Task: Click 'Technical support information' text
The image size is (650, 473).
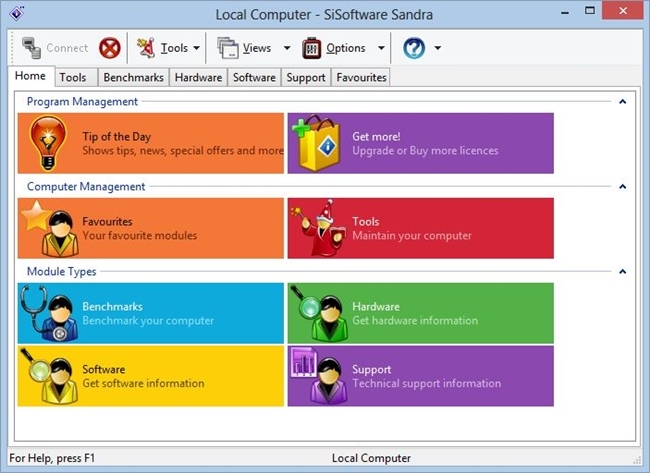Action: click(x=427, y=383)
